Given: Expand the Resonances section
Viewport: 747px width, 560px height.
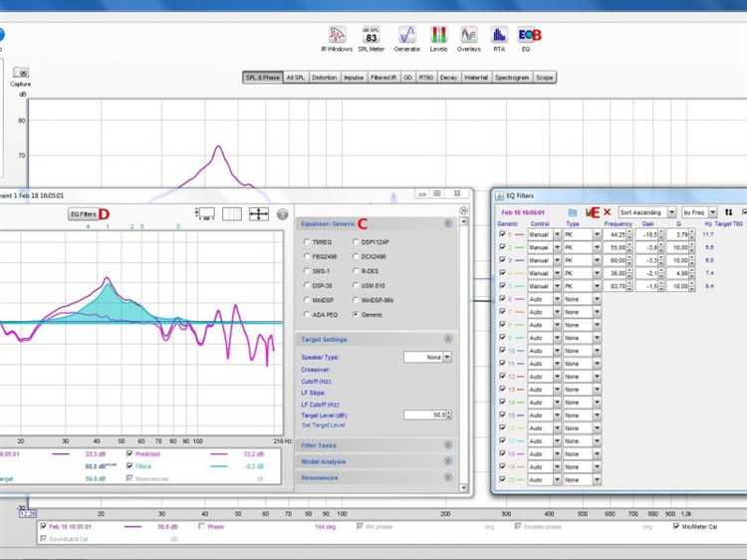Looking at the screenshot, I should coord(447,477).
